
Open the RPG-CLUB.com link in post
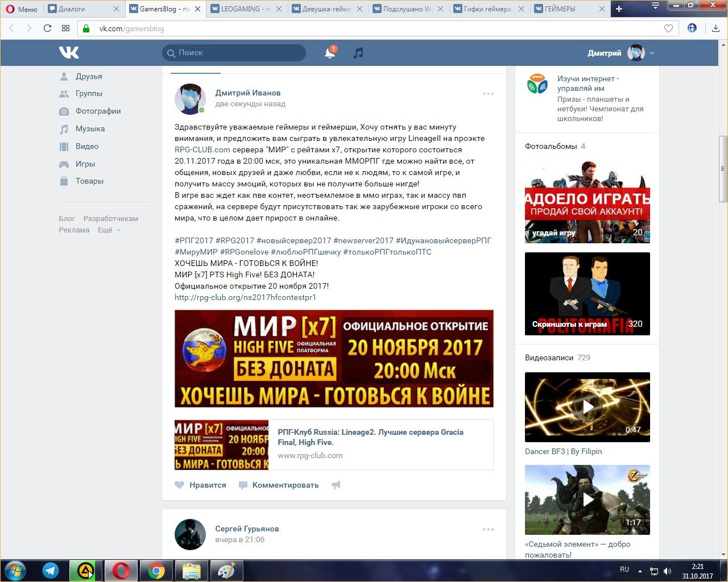coord(202,150)
